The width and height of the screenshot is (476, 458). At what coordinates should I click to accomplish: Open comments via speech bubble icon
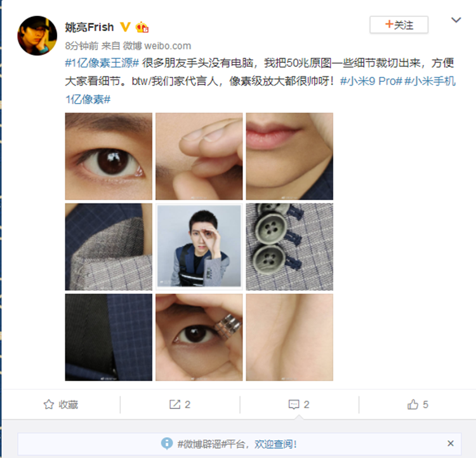click(294, 405)
